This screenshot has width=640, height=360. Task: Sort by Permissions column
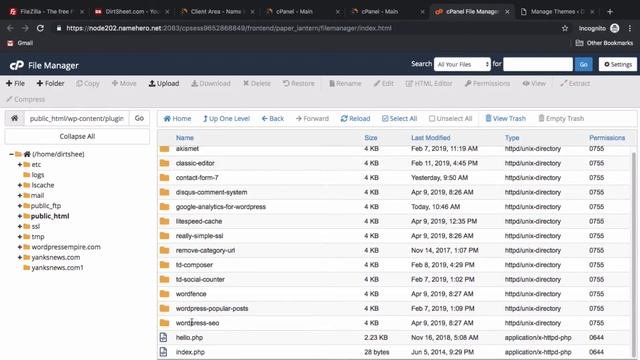click(x=607, y=138)
